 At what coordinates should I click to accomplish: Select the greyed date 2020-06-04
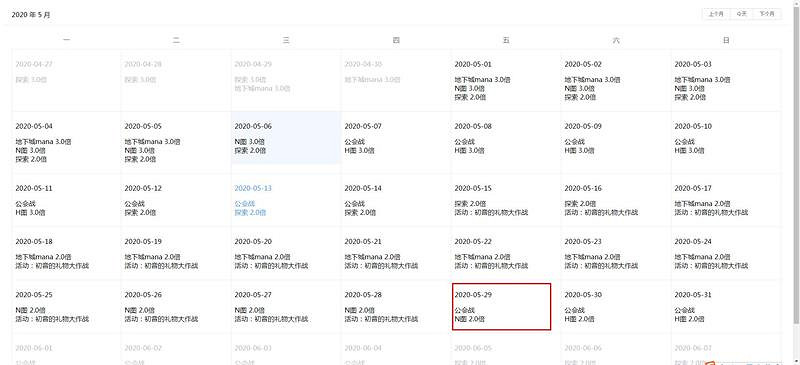363,348
